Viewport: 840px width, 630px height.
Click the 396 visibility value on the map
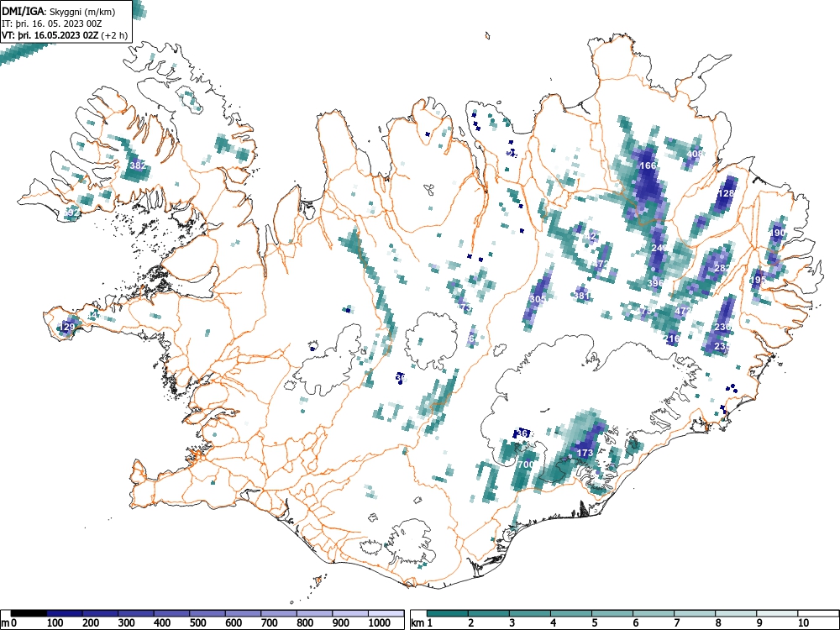click(x=656, y=283)
